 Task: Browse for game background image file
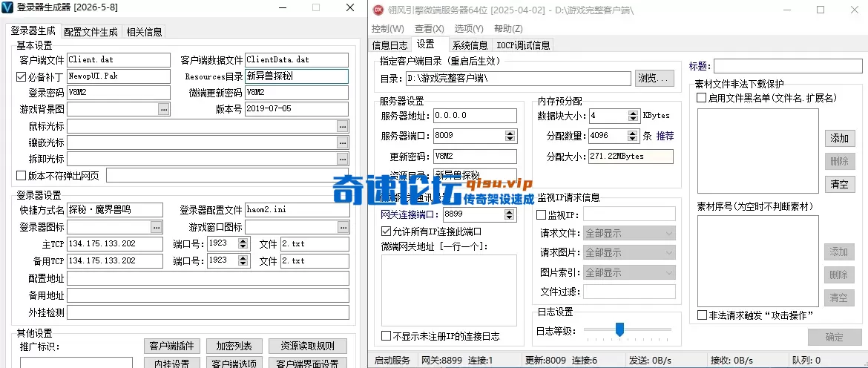(164, 109)
